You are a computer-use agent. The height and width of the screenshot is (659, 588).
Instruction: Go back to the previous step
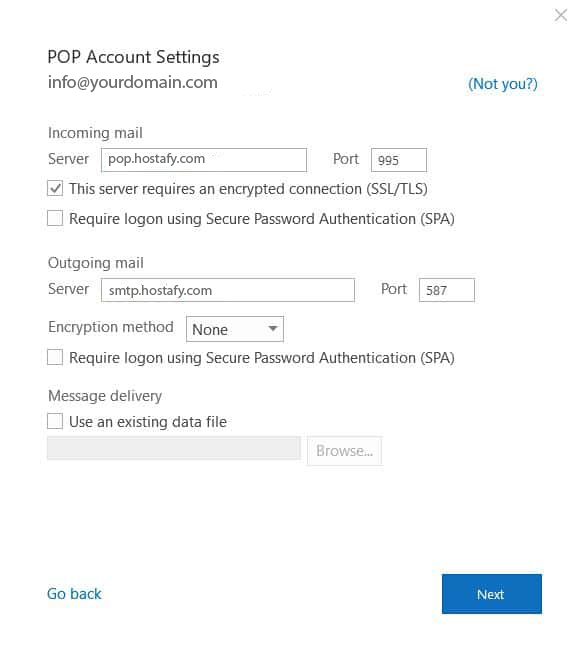click(74, 593)
